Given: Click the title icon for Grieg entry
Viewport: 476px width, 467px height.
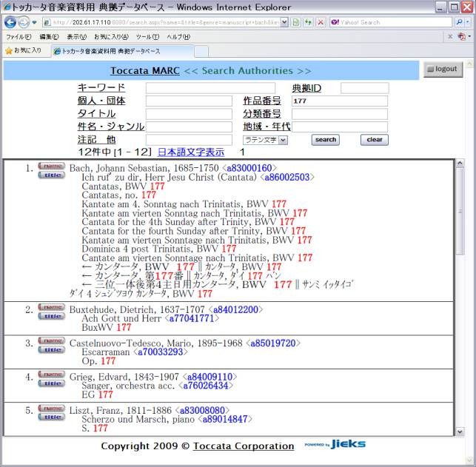Looking at the screenshot, I should click(x=52, y=383).
